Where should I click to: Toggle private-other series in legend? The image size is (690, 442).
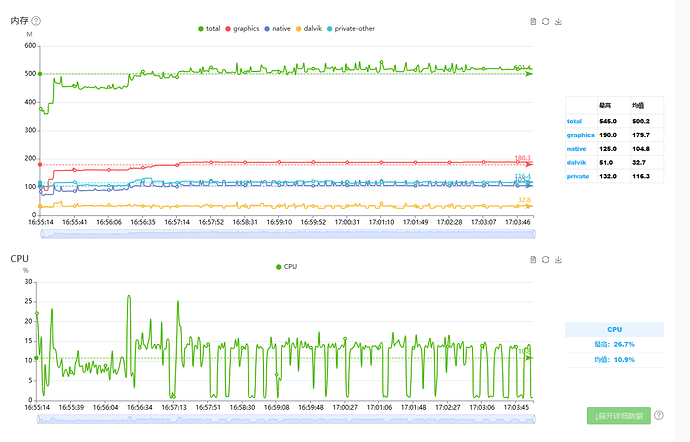[x=351, y=29]
